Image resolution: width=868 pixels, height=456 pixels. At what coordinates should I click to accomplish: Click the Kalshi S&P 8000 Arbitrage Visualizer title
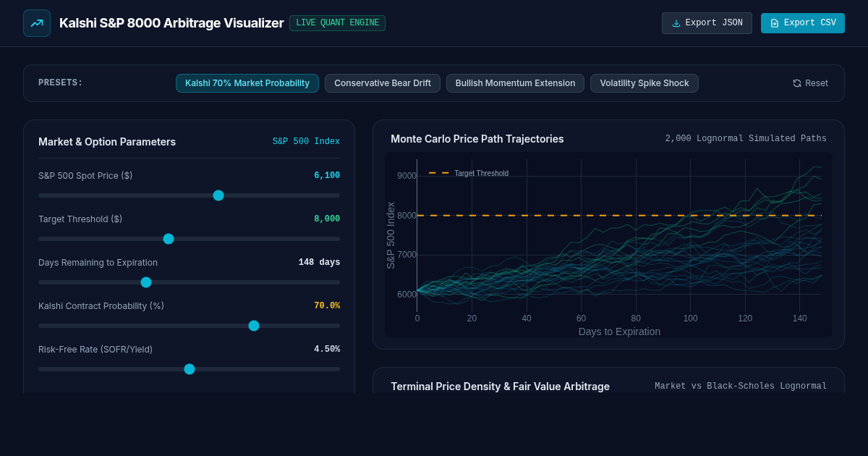[171, 23]
